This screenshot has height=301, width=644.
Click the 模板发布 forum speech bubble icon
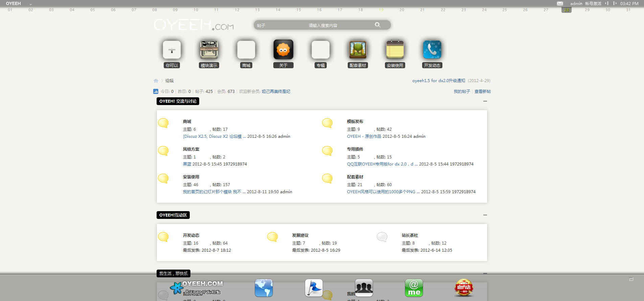coord(327,123)
